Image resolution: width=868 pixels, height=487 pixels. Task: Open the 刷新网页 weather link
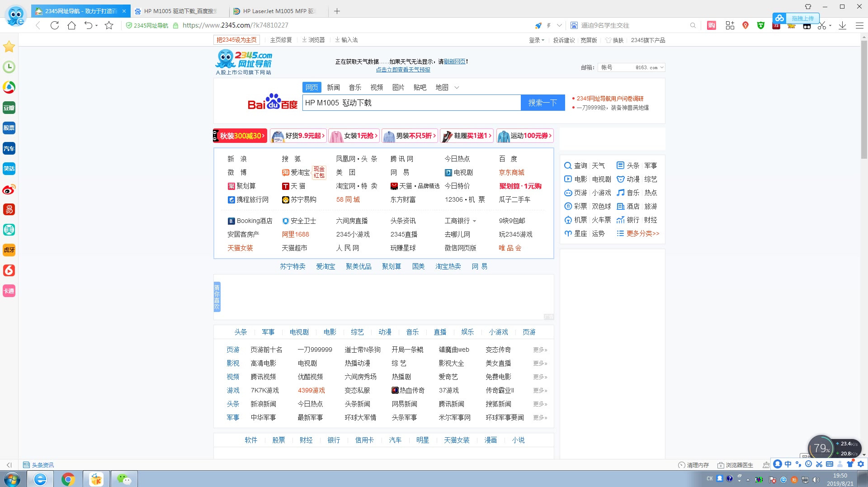[454, 61]
